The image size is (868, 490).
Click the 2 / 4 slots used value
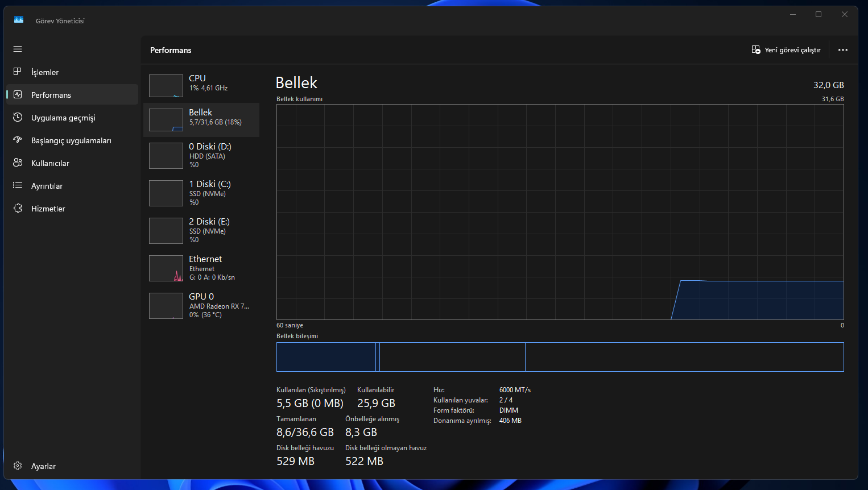coord(506,400)
